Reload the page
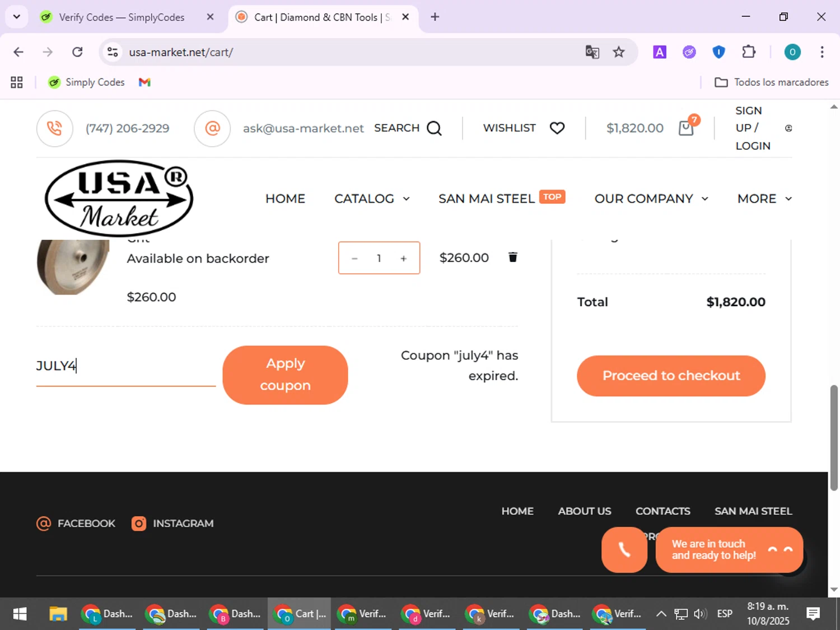This screenshot has width=840, height=630. pyautogui.click(x=77, y=52)
